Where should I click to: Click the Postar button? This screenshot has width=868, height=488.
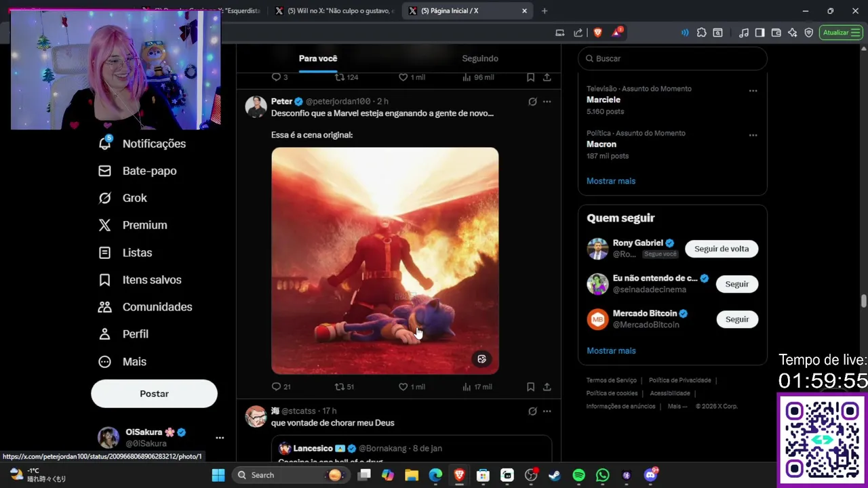[x=154, y=394]
